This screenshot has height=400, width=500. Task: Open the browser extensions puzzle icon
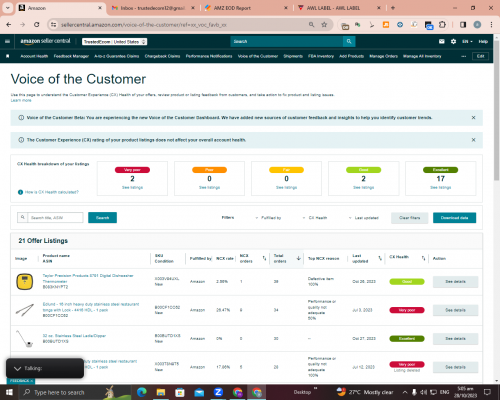click(x=442, y=25)
